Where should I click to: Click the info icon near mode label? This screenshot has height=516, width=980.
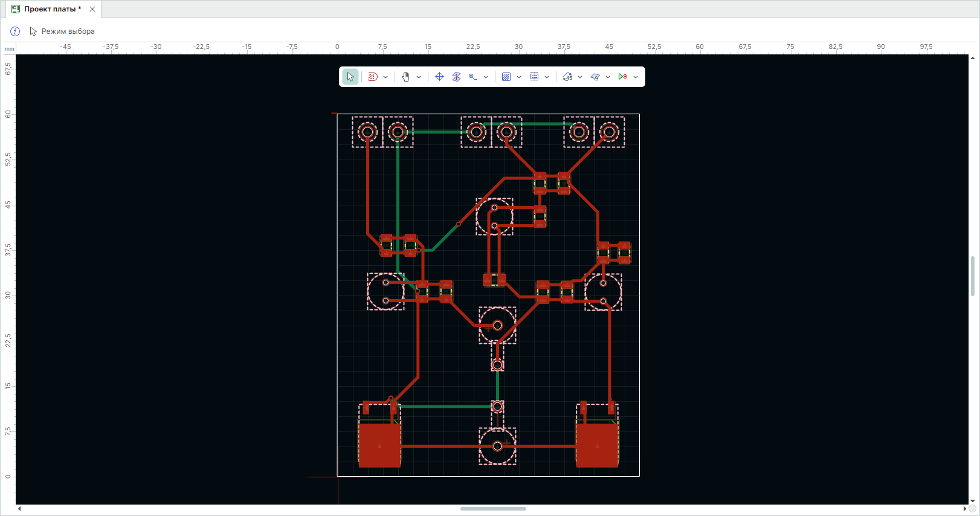point(15,31)
